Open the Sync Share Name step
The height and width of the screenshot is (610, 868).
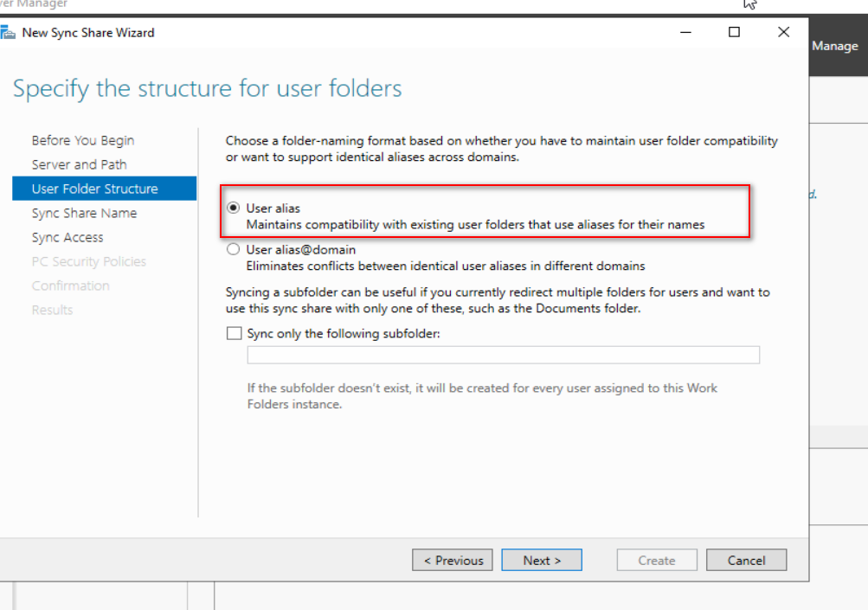(x=79, y=213)
